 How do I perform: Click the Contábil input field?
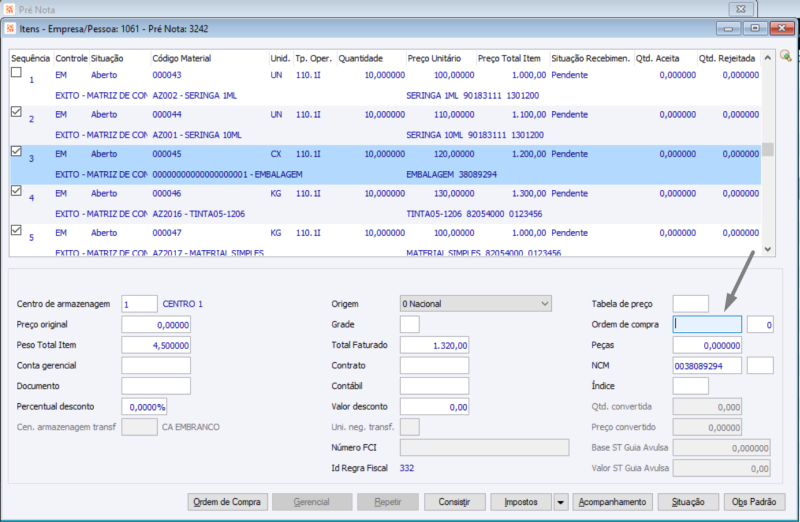(x=434, y=386)
